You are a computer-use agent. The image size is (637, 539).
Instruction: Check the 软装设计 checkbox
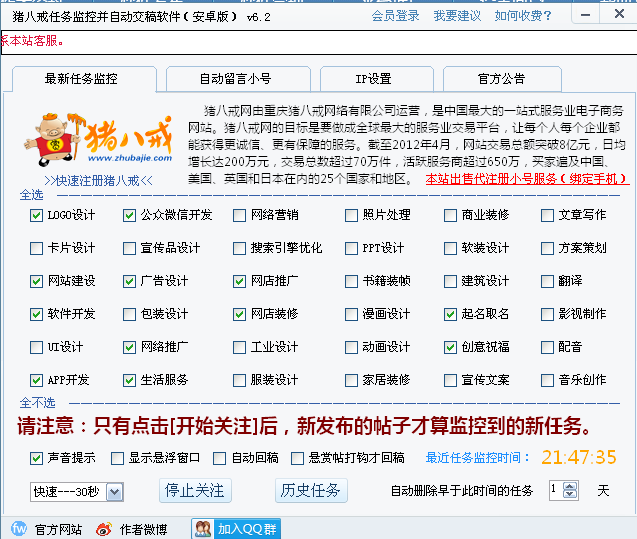[450, 248]
